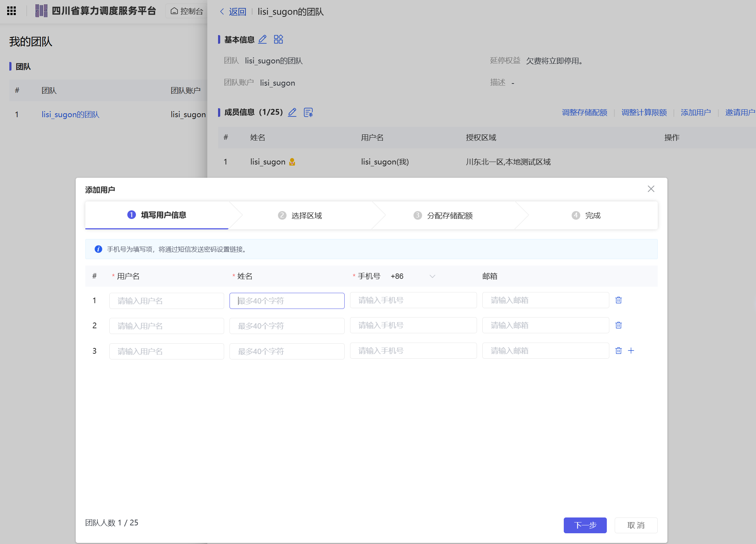
Task: Delete row 3 with trash icon
Action: coord(619,350)
